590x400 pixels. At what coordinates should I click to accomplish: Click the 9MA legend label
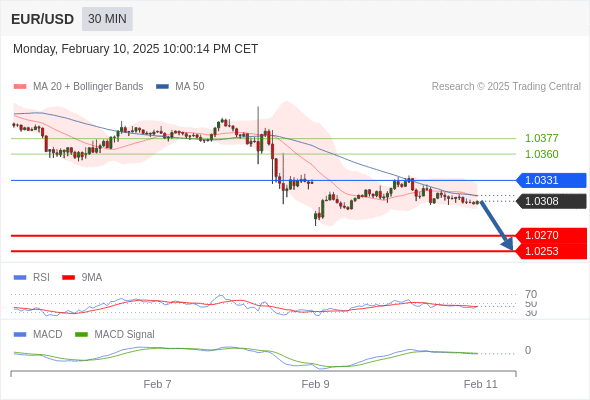click(x=92, y=278)
